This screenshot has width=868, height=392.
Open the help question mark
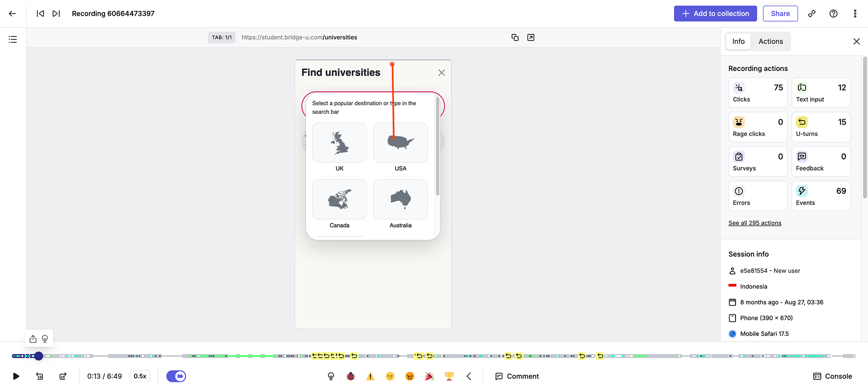833,14
